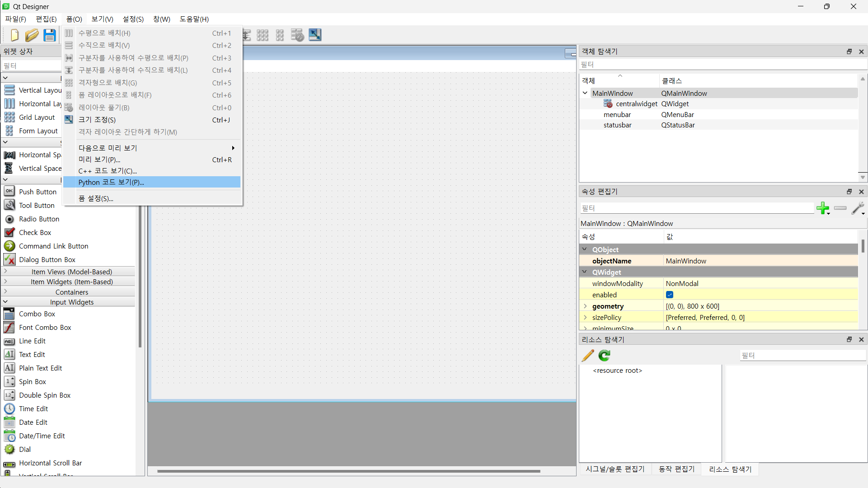Click the New form toolbar icon

click(x=14, y=35)
